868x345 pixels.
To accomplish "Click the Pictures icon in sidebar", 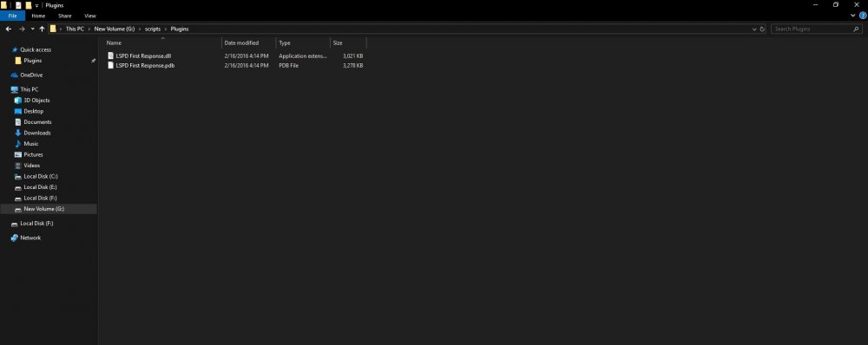I will [18, 155].
